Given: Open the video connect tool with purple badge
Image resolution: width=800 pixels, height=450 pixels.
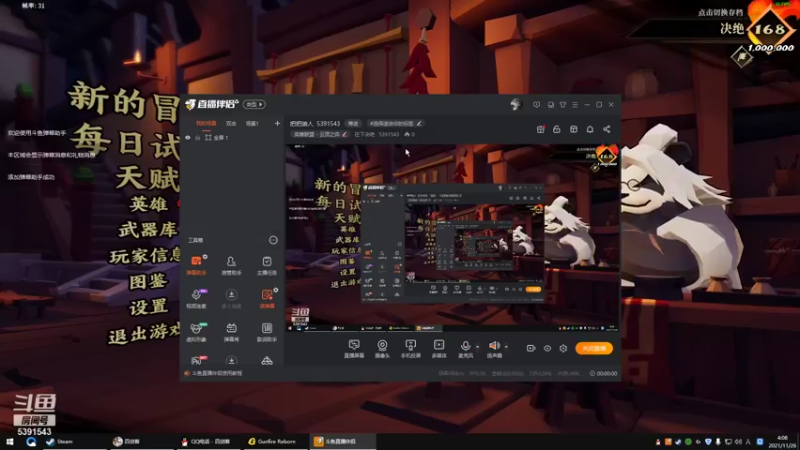Looking at the screenshot, I should click(x=196, y=298).
